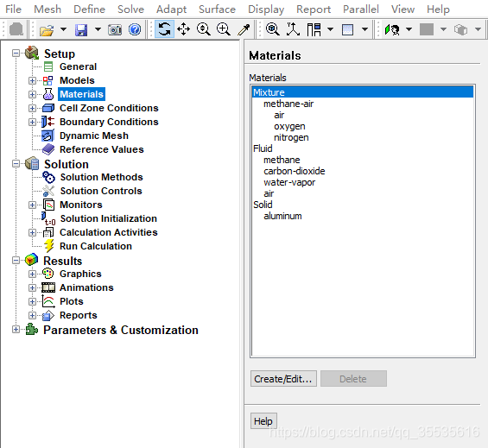
Task: Click the green mesh display person icon
Action: pos(392,30)
